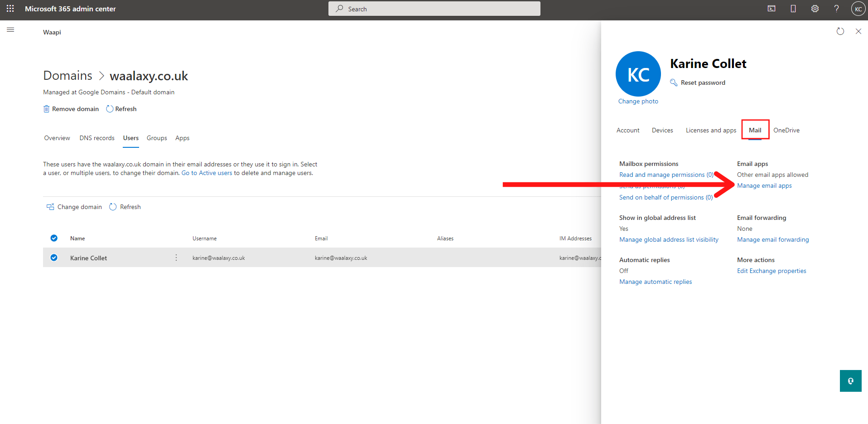This screenshot has width=868, height=424.
Task: Click the Karine Collet name heading
Action: (x=708, y=63)
